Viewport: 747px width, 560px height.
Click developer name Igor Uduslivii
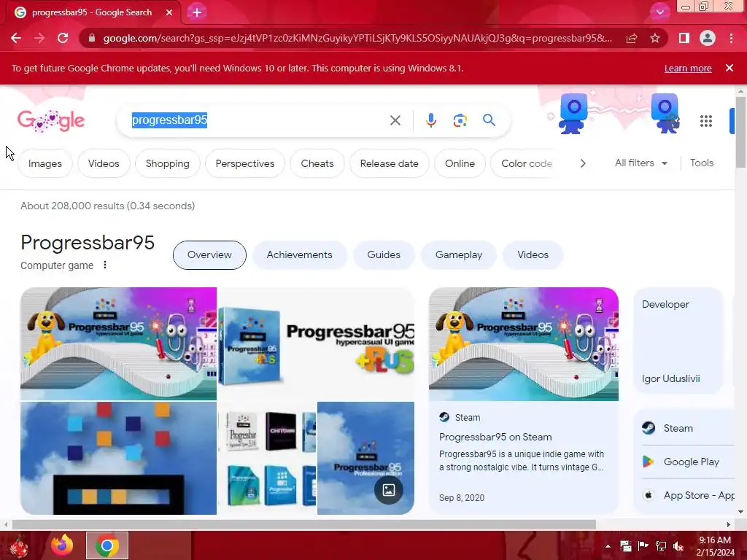click(671, 378)
